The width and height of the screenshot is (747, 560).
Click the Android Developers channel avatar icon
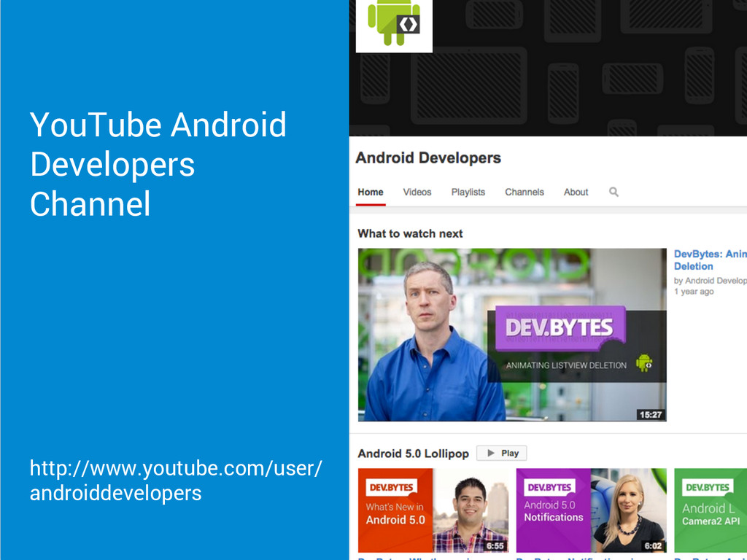click(x=394, y=26)
